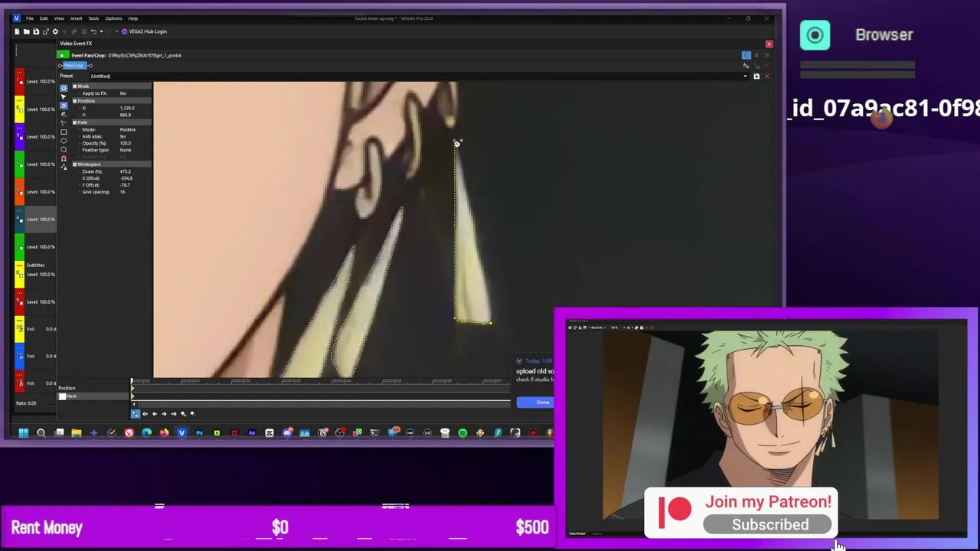Click the Render As export icon
980x551 pixels.
[x=46, y=31]
